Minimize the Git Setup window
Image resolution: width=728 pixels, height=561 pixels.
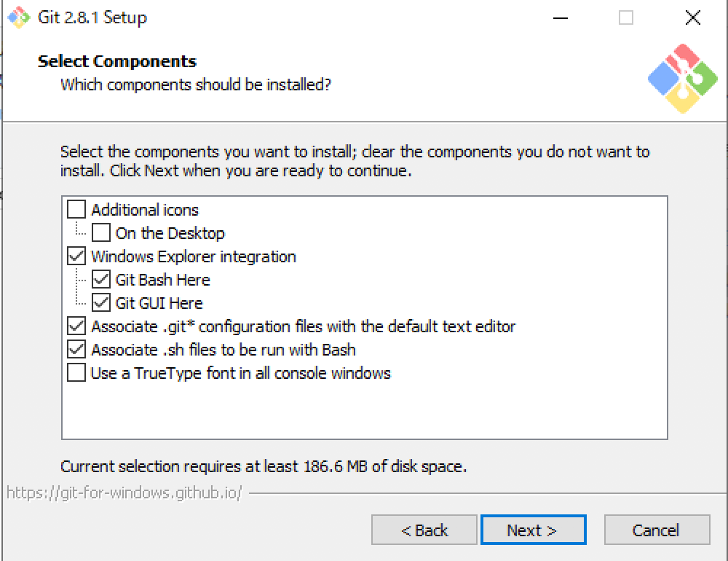click(x=561, y=18)
